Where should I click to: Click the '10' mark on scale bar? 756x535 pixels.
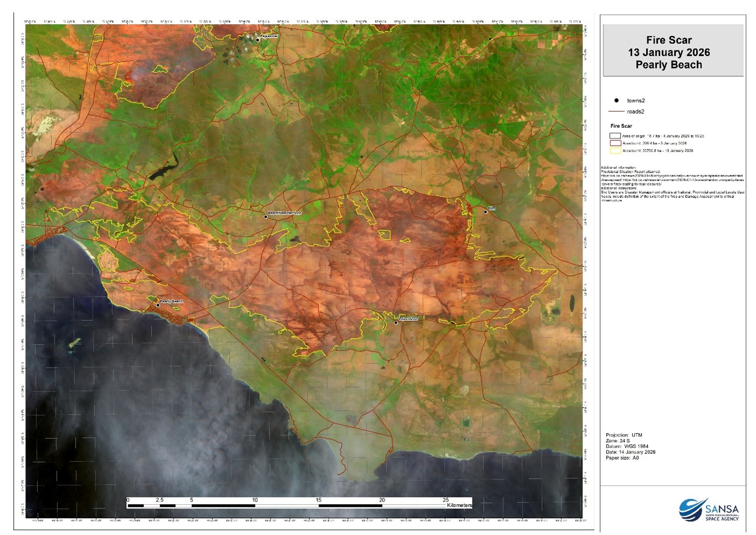pos(255,500)
